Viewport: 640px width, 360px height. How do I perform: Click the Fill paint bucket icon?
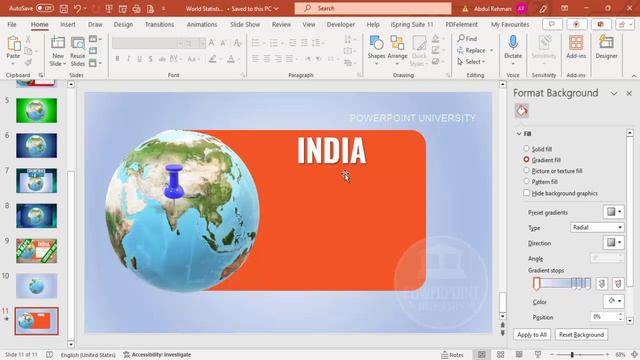point(522,111)
